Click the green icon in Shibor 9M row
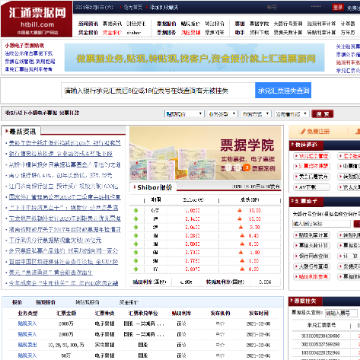 (136, 261)
